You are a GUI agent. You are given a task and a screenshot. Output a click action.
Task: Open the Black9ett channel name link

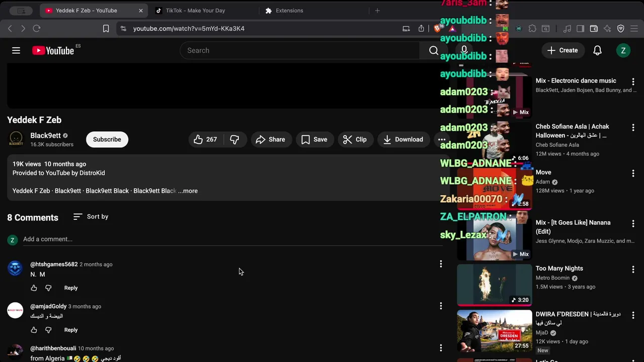click(45, 135)
